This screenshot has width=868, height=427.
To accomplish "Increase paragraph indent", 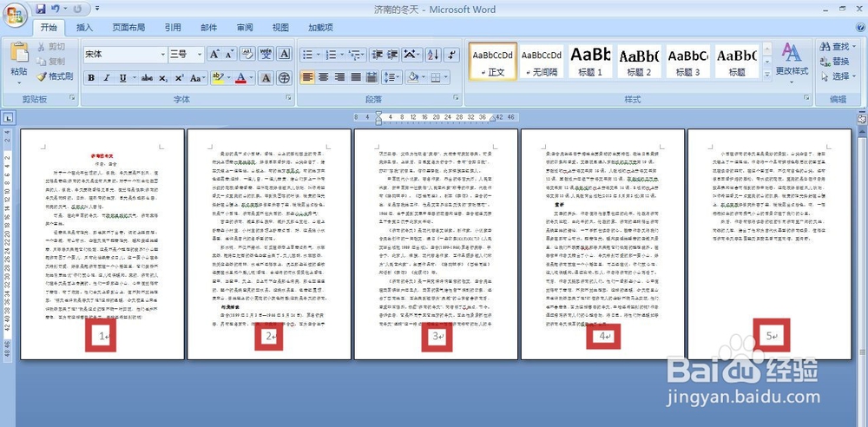I will pyautogui.click(x=392, y=55).
